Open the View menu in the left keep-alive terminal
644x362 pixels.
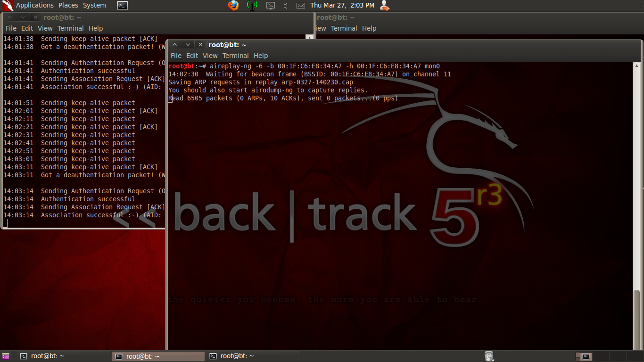pyautogui.click(x=45, y=28)
